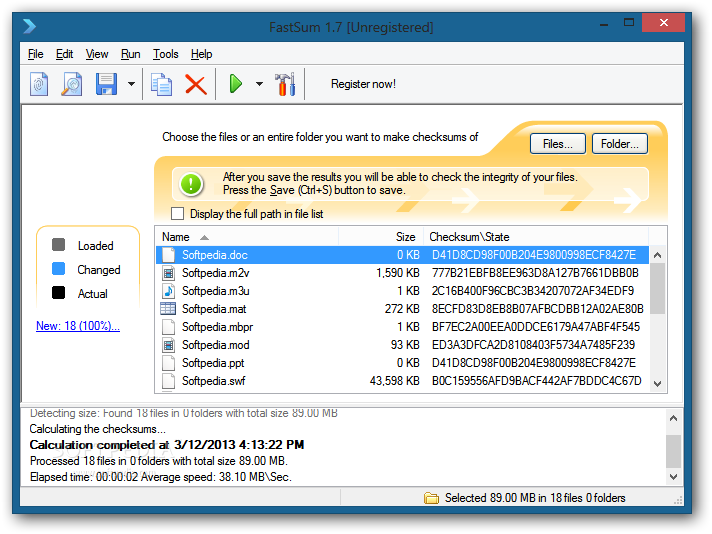712x534 pixels.
Task: Click the copy documents toolbar icon
Action: 162,84
